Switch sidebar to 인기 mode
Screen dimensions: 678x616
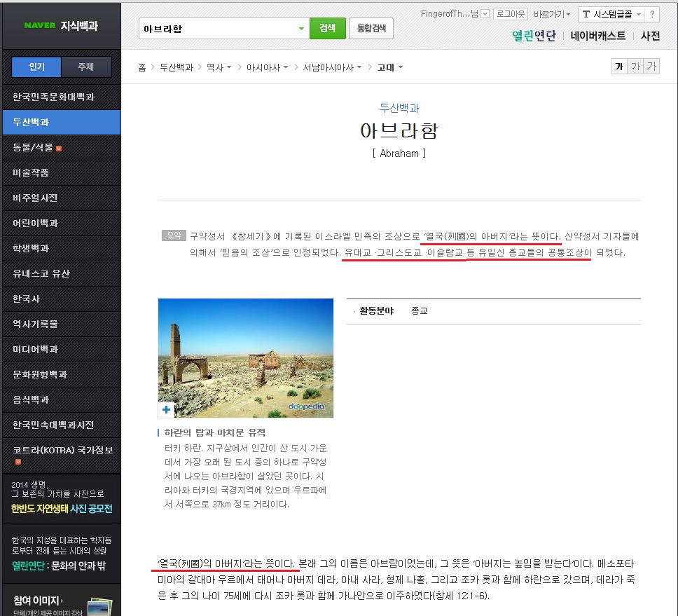(x=36, y=67)
